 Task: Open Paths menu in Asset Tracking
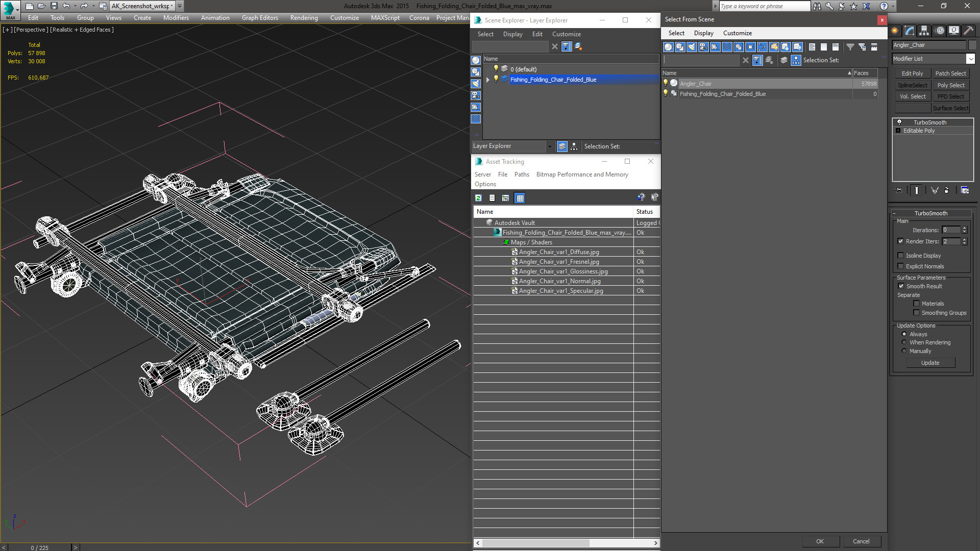pos(522,174)
